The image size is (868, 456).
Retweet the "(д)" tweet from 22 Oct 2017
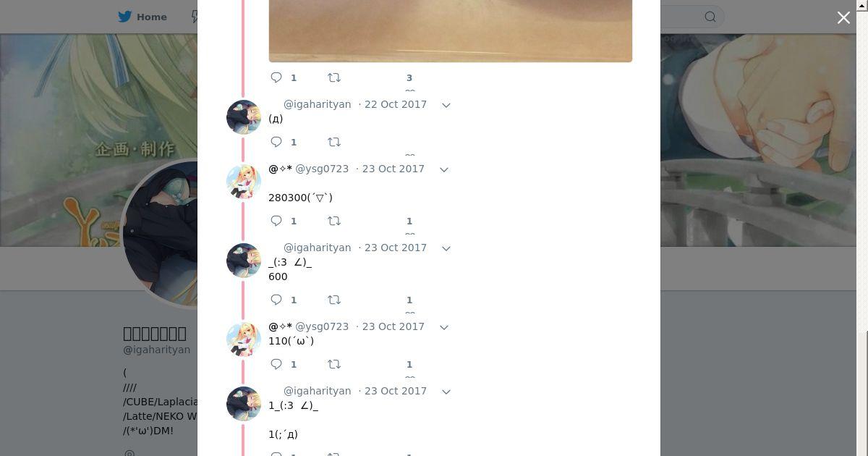334,142
